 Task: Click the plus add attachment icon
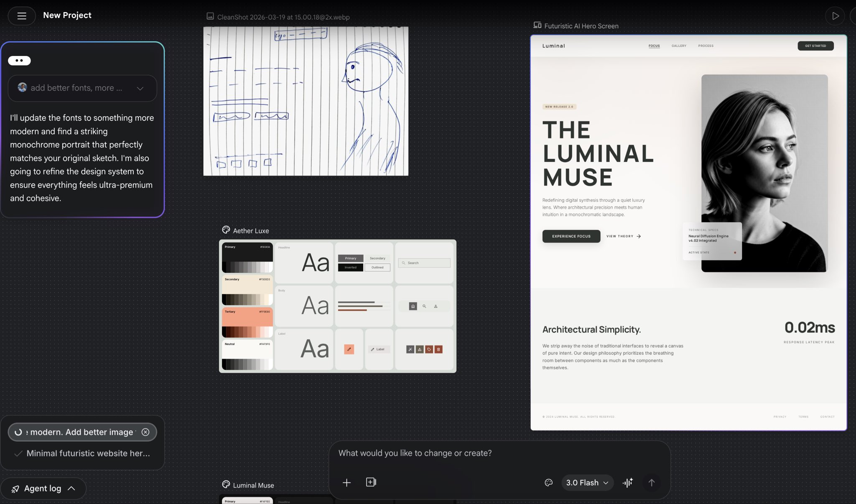(346, 483)
